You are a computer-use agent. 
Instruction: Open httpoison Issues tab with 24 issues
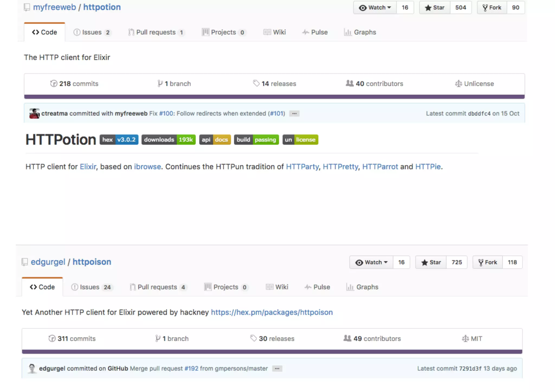click(x=92, y=287)
